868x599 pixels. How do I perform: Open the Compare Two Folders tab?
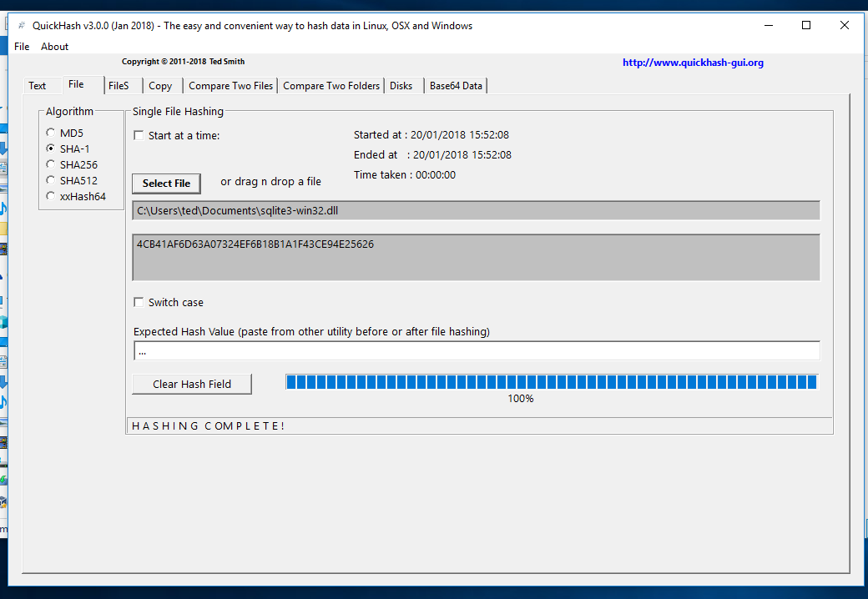tap(331, 86)
